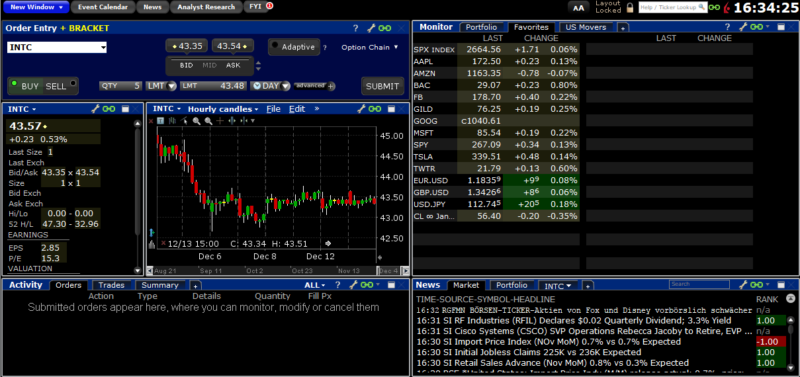Click the SUBMIT order button
800x377 pixels.
pos(383,86)
